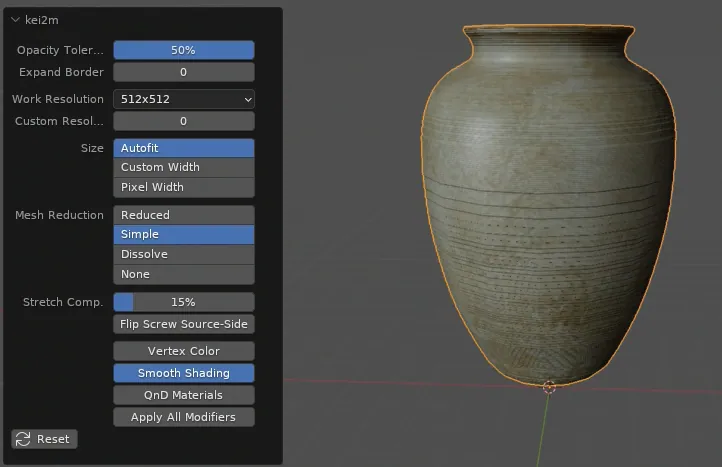Click the Custom Resolution value field
The image size is (722, 467).
coord(184,121)
